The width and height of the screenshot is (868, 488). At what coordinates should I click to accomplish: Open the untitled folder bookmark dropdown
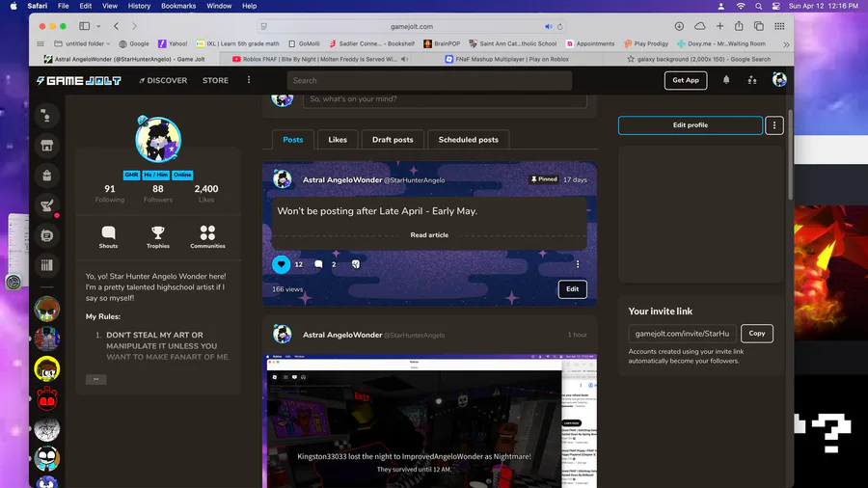coord(82,43)
